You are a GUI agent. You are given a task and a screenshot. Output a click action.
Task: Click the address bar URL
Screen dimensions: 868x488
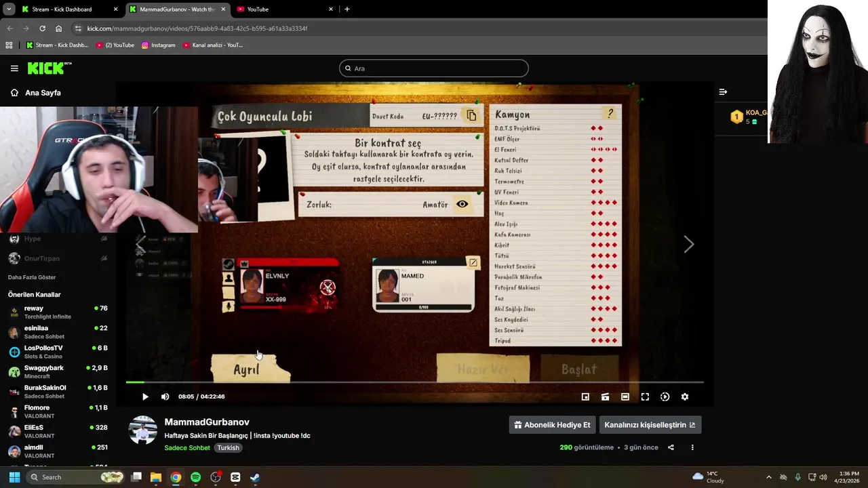tap(197, 28)
